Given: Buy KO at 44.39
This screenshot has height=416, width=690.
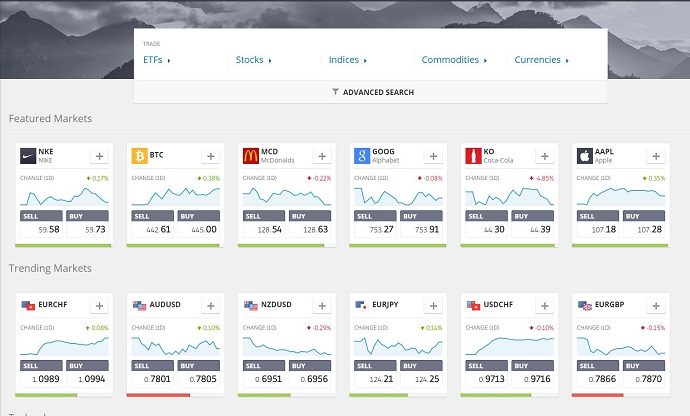Looking at the screenshot, I should point(532,224).
